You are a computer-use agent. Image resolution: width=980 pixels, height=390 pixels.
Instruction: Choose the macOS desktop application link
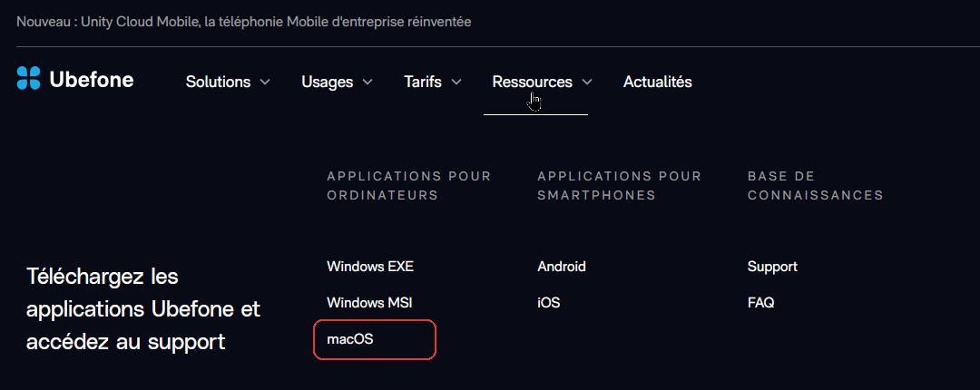pos(350,339)
